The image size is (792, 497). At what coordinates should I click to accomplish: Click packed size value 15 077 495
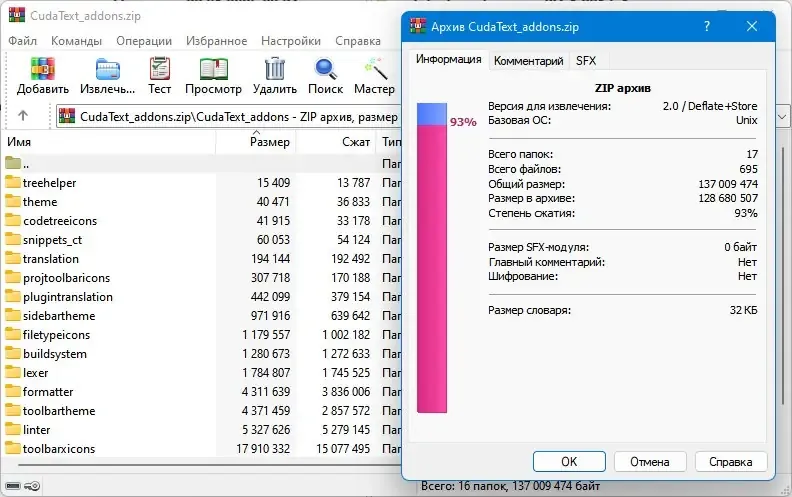(x=343, y=449)
